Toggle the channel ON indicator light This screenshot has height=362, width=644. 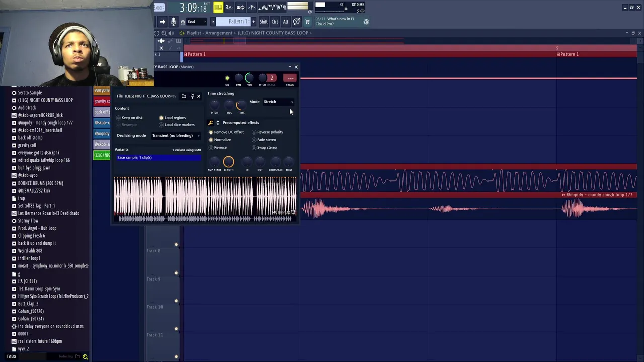click(227, 78)
